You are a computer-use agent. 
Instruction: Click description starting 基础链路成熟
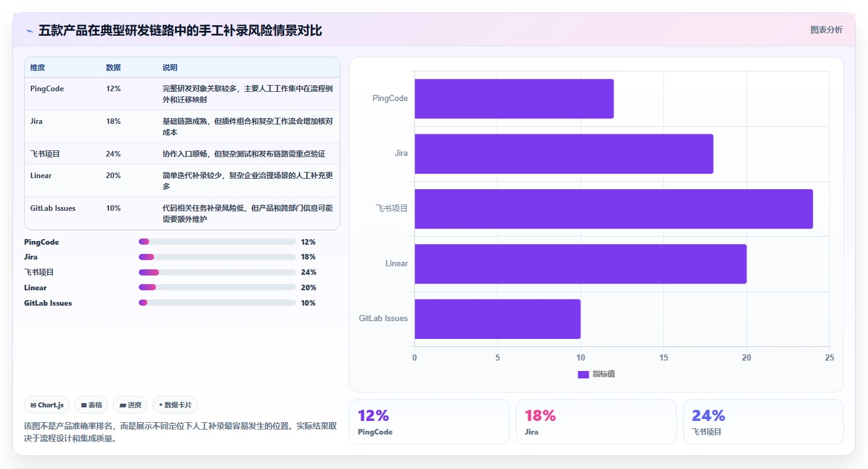(x=248, y=126)
